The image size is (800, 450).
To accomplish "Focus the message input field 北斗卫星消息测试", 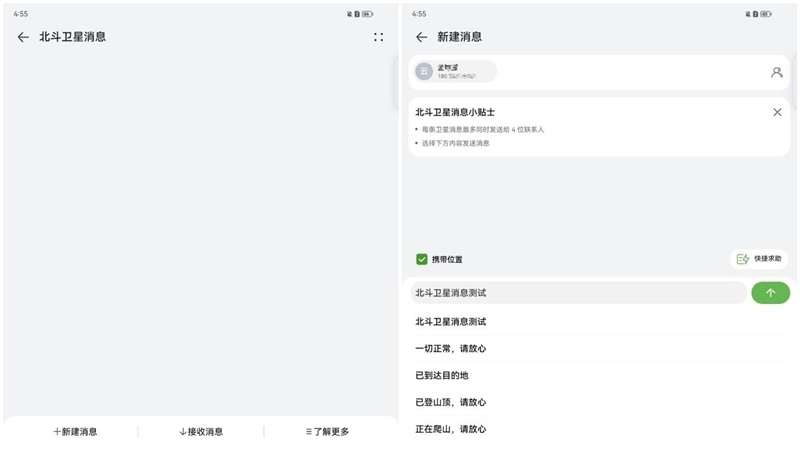I will tap(579, 293).
